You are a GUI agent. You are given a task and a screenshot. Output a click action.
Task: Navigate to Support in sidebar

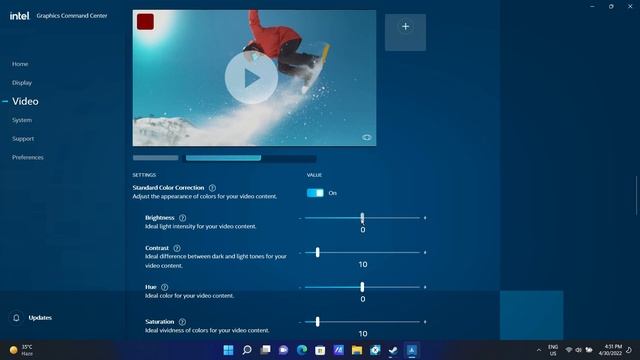click(x=23, y=139)
